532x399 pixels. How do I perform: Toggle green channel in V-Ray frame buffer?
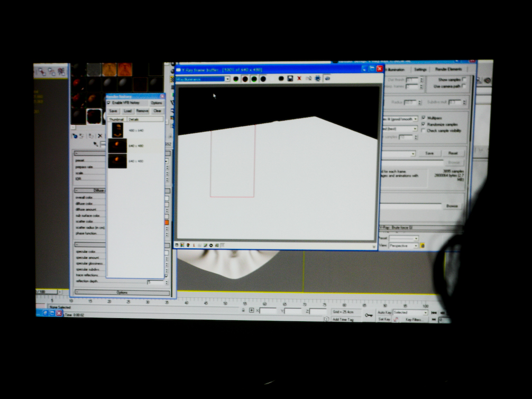(254, 79)
